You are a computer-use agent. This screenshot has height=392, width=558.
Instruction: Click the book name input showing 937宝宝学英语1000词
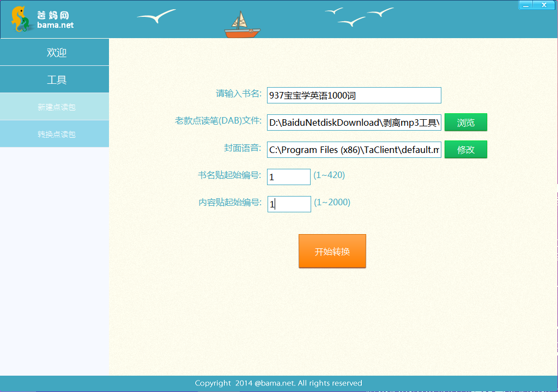[x=354, y=95]
